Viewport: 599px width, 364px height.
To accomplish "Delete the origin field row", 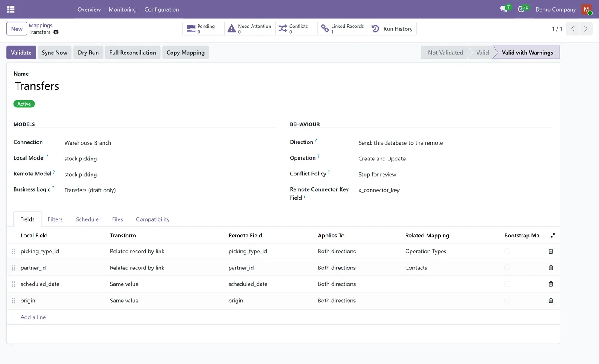I will pyautogui.click(x=551, y=301).
